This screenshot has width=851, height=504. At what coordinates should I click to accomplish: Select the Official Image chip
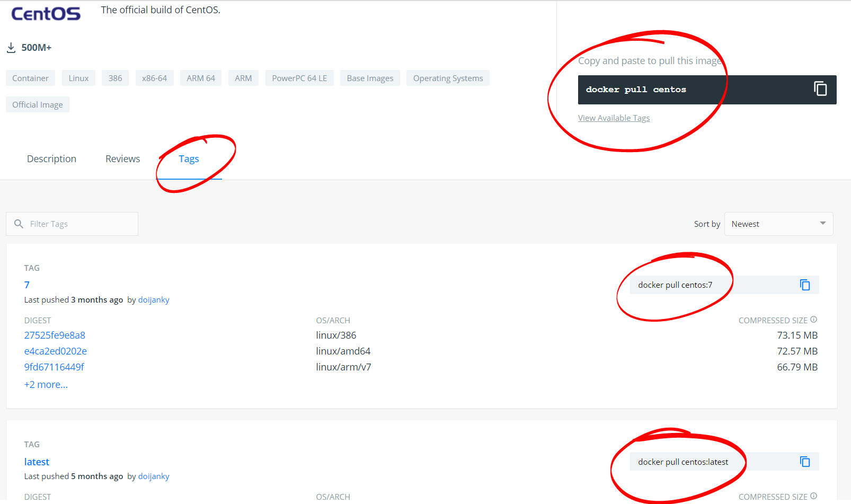point(38,105)
